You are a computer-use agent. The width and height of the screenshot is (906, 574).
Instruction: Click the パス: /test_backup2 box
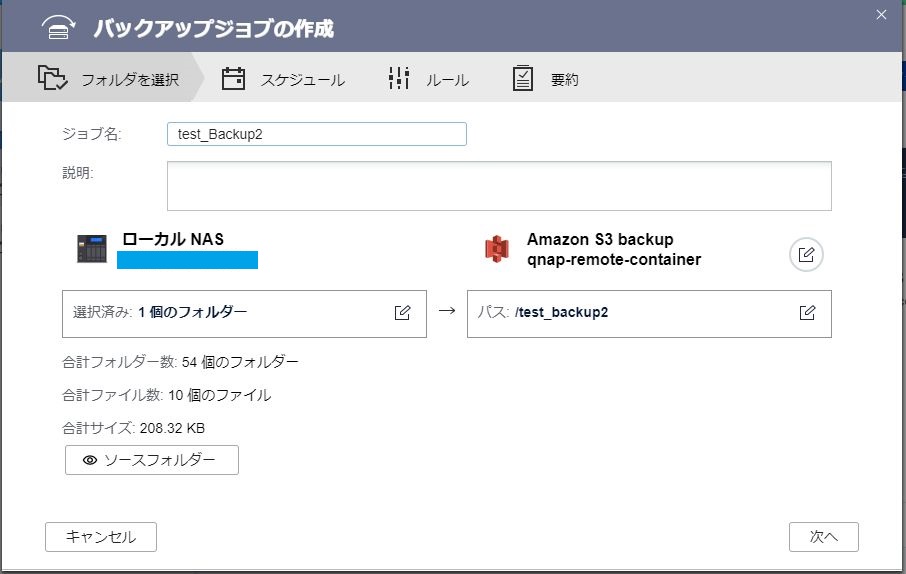(649, 314)
